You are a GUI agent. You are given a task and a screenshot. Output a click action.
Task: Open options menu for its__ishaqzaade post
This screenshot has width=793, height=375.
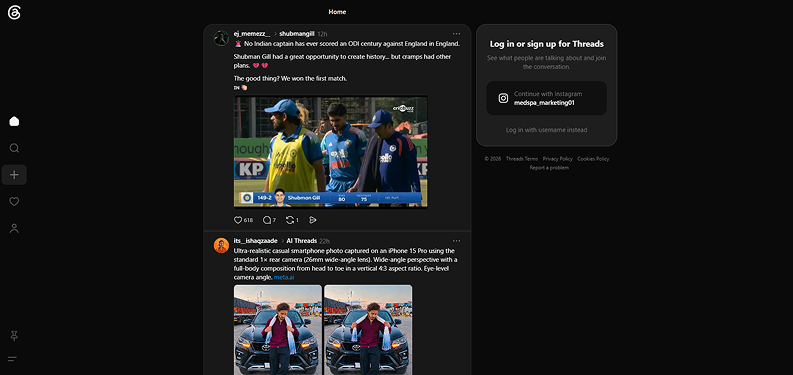[x=457, y=241]
